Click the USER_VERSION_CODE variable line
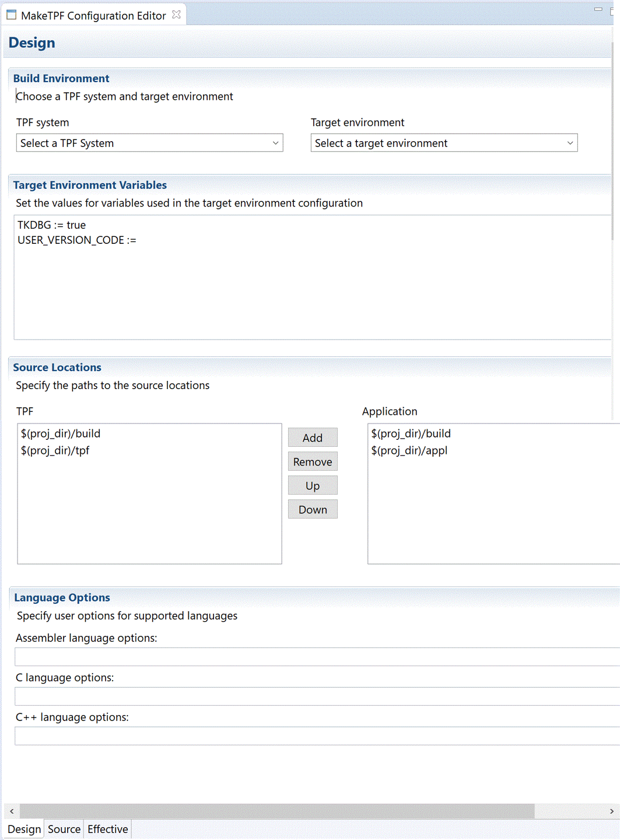620x840 pixels. (77, 240)
